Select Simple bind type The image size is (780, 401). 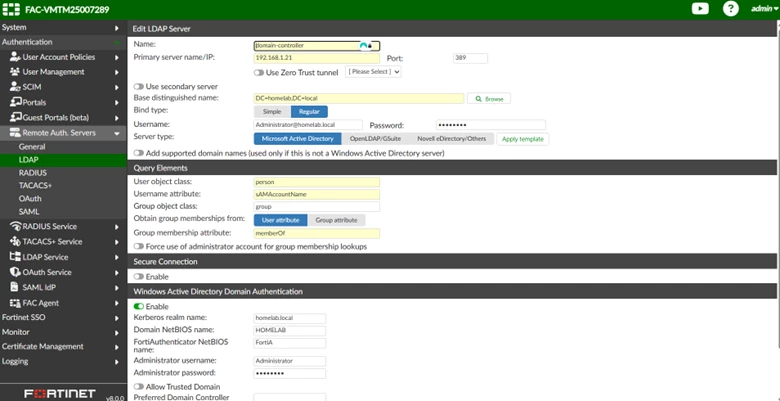tap(272, 111)
